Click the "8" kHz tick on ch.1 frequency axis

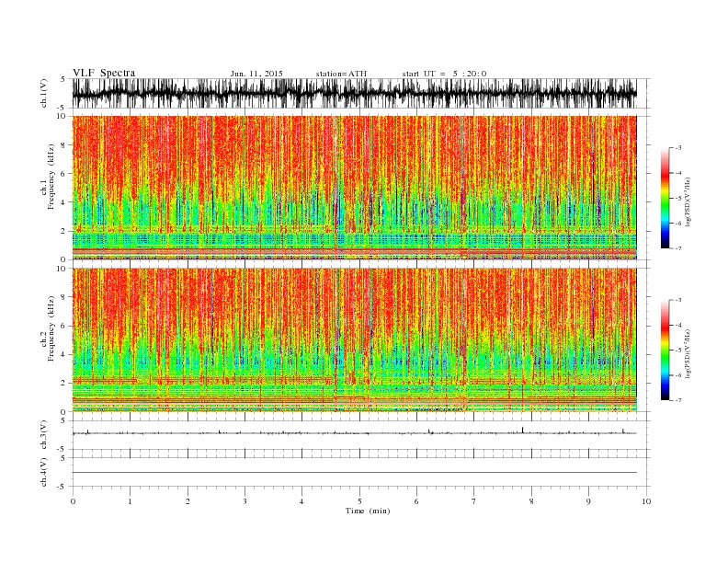[64, 145]
